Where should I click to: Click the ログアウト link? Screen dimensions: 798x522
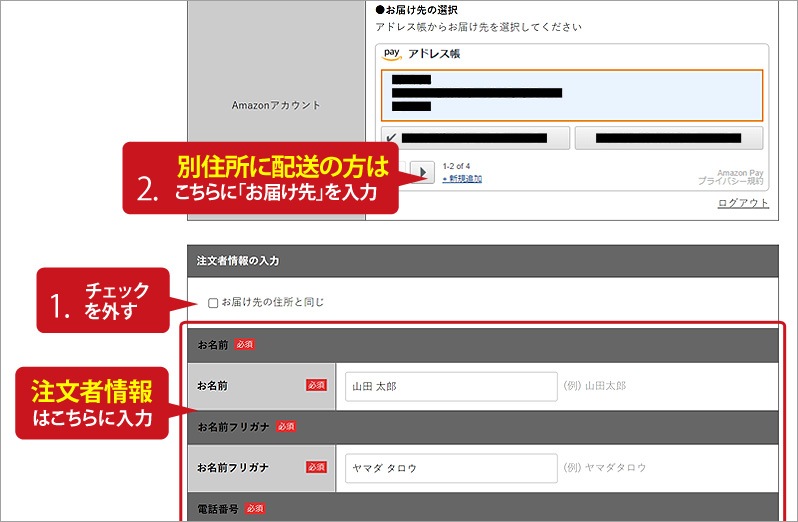pos(743,203)
